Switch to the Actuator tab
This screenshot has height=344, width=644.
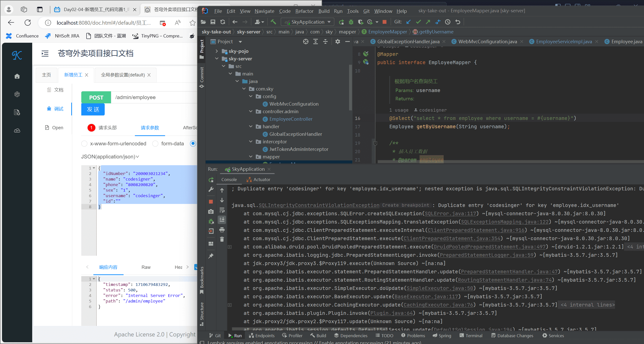tap(258, 180)
